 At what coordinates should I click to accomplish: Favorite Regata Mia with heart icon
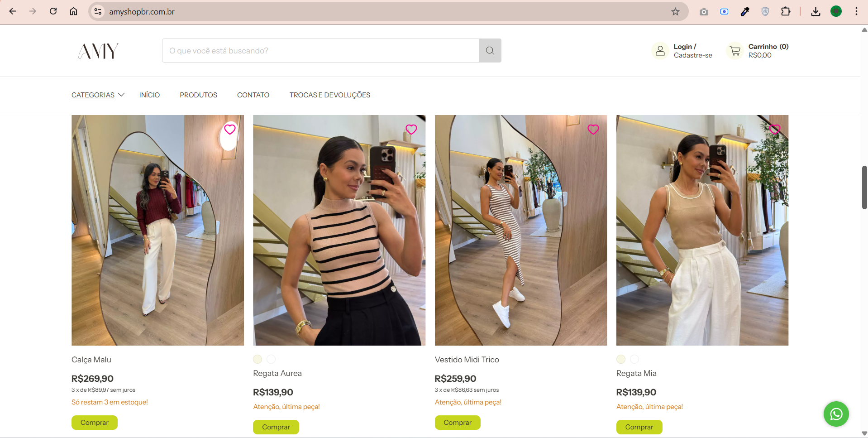click(775, 130)
